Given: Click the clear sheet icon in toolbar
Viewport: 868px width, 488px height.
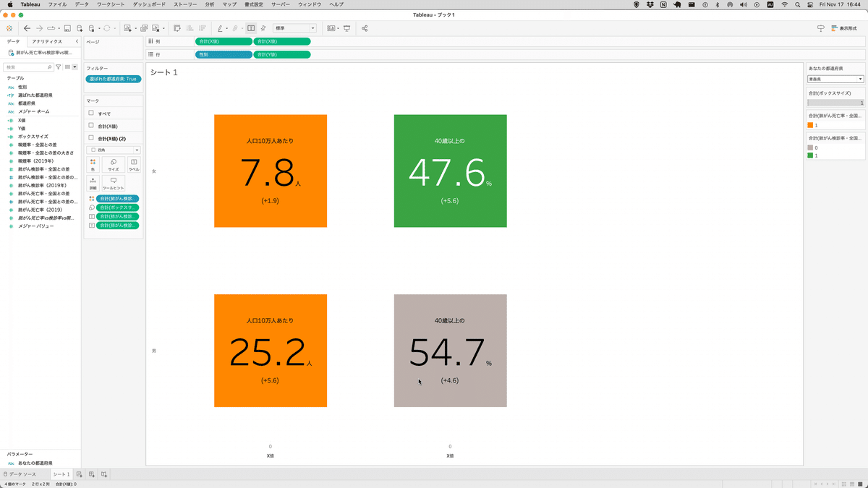Looking at the screenshot, I should 156,28.
